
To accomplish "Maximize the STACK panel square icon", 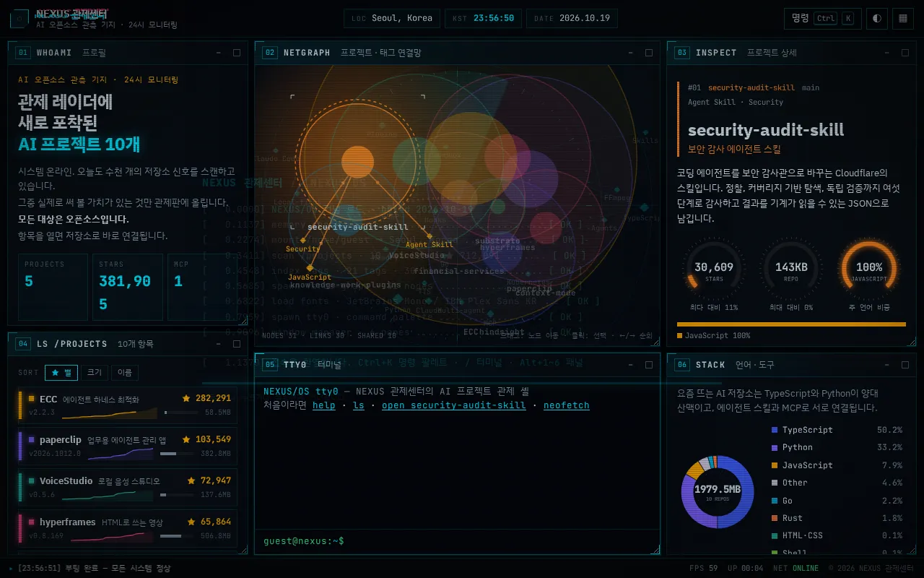I will (x=905, y=365).
